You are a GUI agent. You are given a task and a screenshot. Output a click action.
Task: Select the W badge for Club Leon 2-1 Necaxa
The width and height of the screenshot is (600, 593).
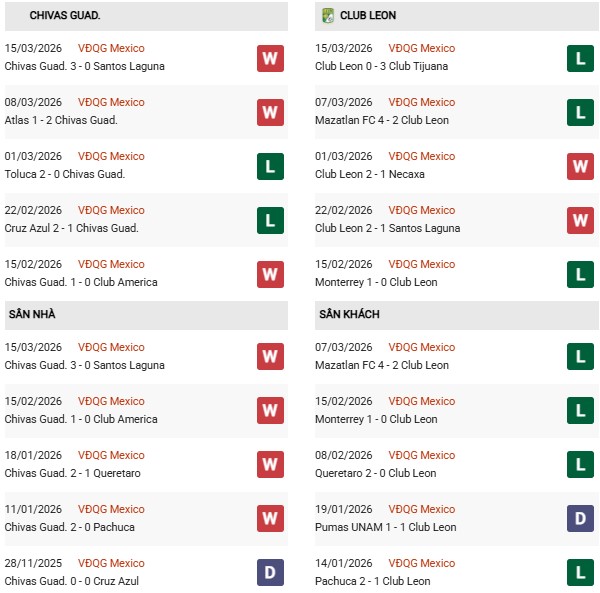pos(581,166)
